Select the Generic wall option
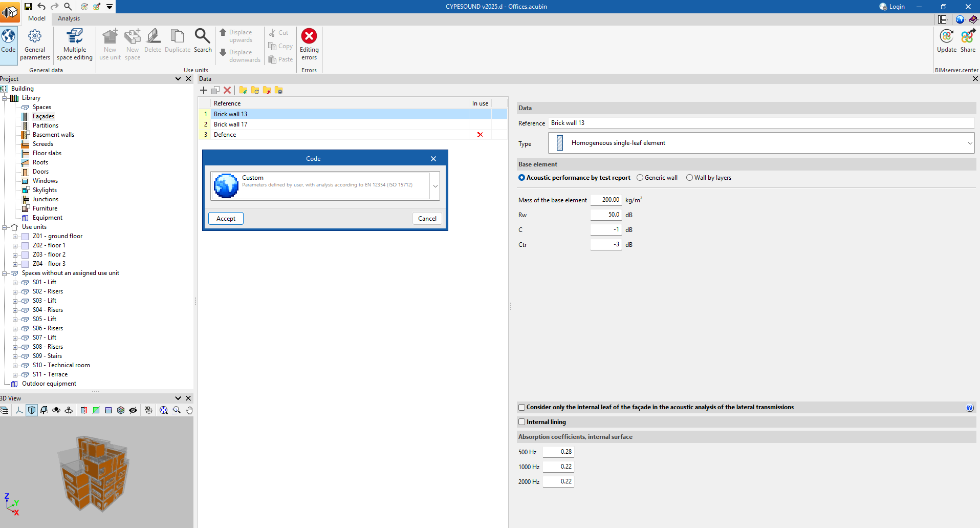The width and height of the screenshot is (980, 528). 640,178
